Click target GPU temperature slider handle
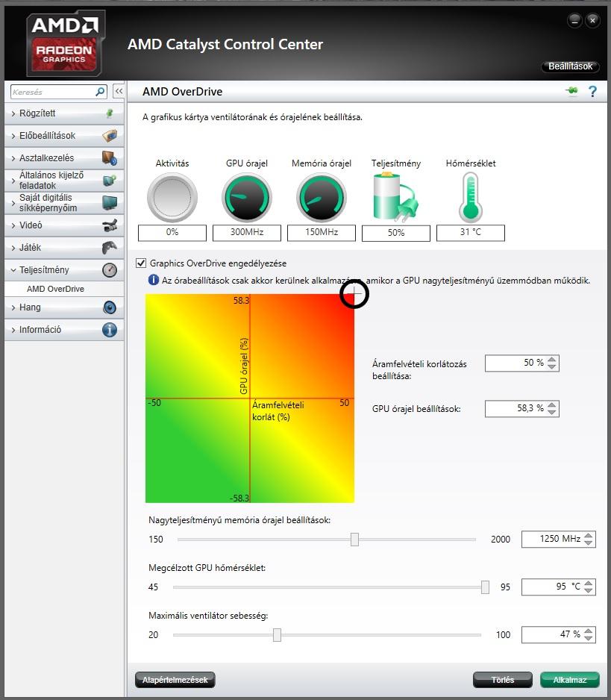The image size is (611, 700). [x=485, y=587]
